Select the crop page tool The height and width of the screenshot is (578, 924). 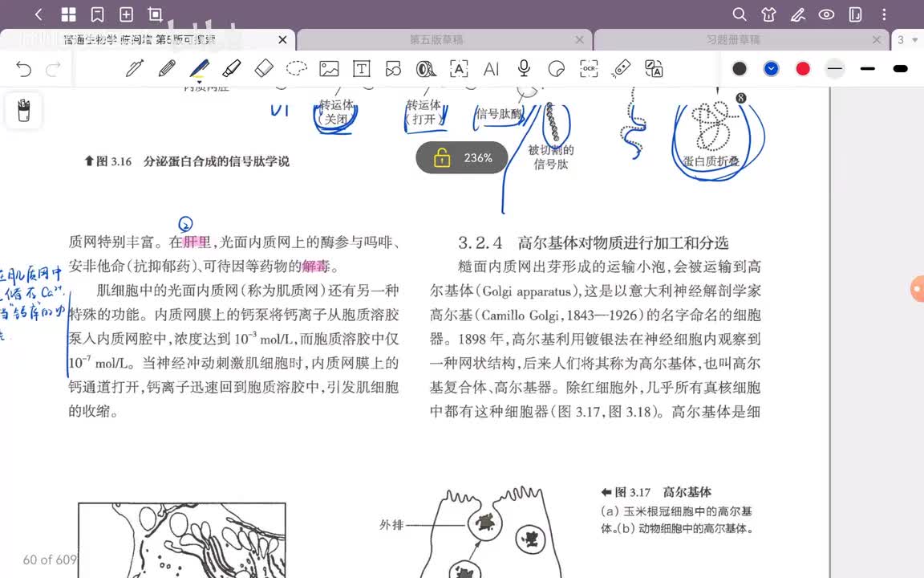click(155, 14)
